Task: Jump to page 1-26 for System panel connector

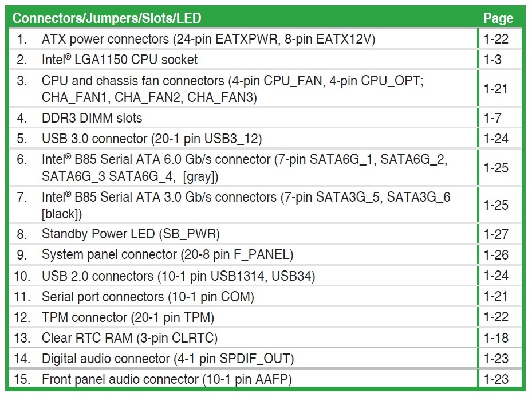Action: [x=495, y=254]
